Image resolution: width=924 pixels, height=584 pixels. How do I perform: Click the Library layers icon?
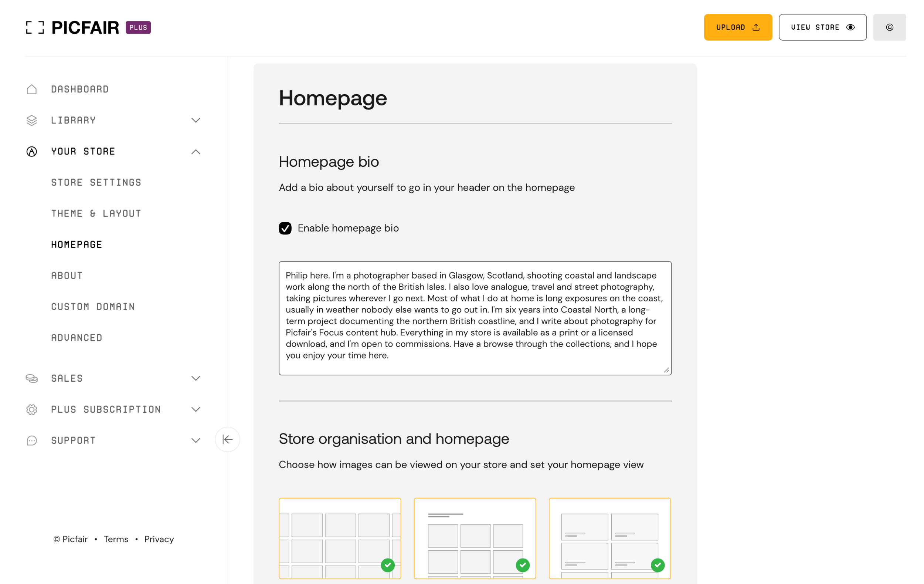32,120
